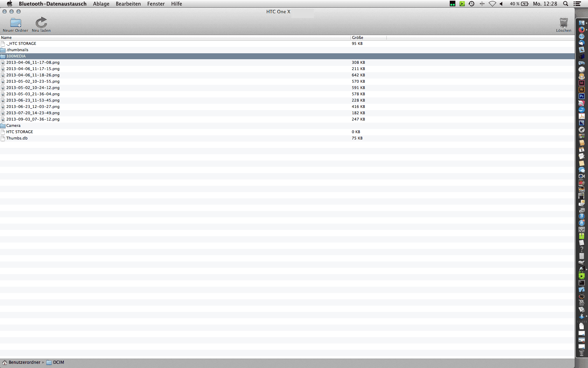Open the Bluetooth-Datenaustausch application menu

click(52, 4)
